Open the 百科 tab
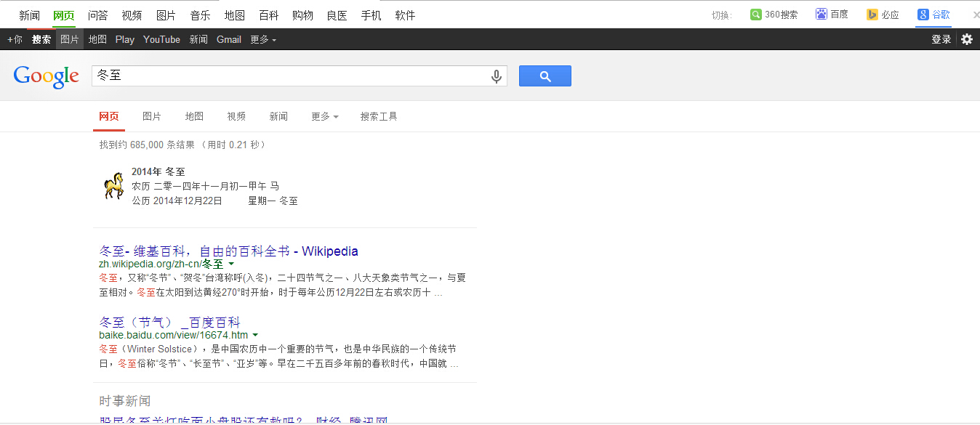This screenshot has height=425, width=980. point(269,15)
